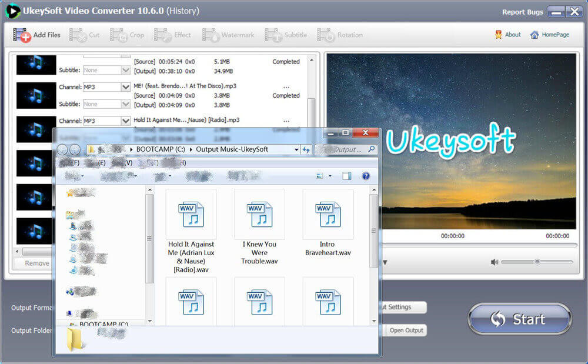
Task: Click the three-dot button of ME! track
Action: [286, 87]
